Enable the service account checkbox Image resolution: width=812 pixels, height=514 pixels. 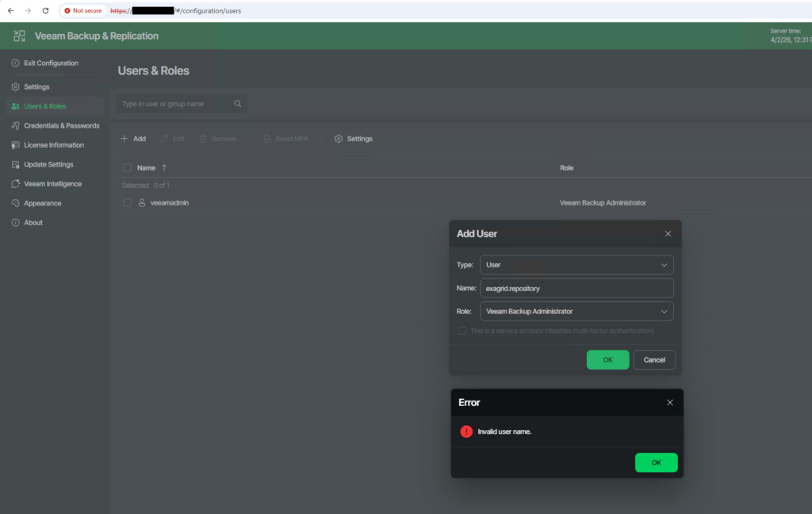(463, 331)
